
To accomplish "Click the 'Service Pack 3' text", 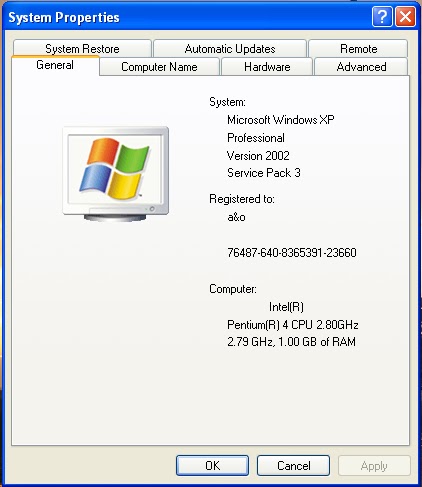I will tap(264, 173).
